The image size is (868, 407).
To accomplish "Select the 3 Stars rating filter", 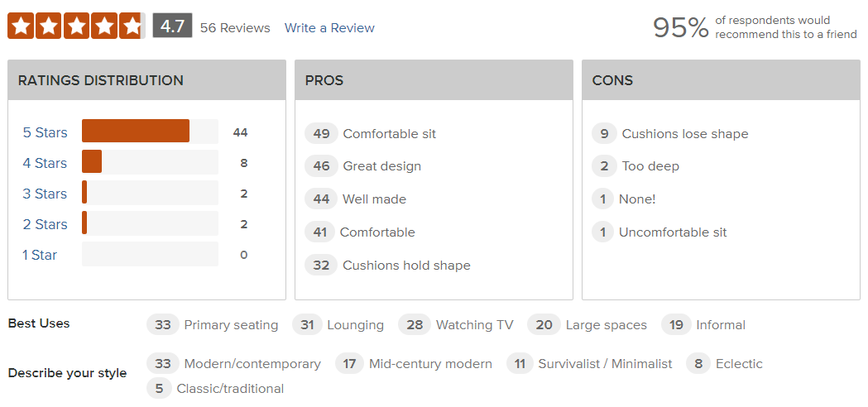I will [x=45, y=194].
